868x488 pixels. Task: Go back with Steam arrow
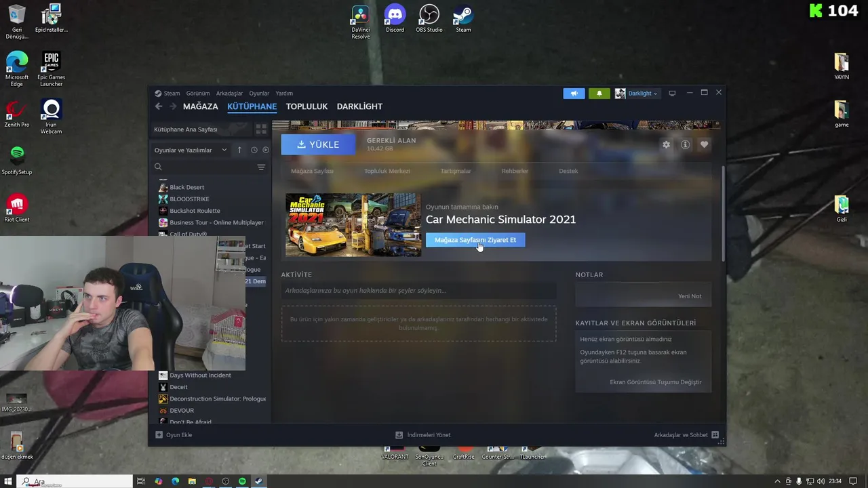click(159, 106)
